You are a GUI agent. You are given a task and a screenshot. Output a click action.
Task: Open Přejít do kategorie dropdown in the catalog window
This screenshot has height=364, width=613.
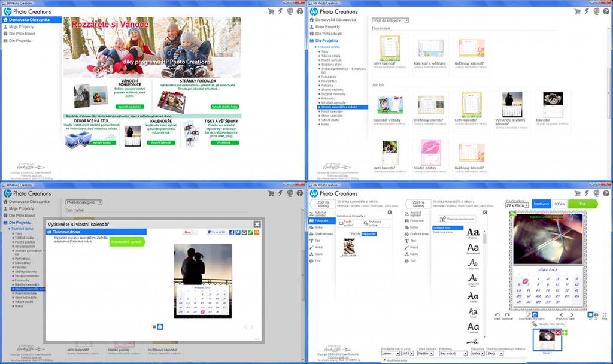(x=390, y=20)
